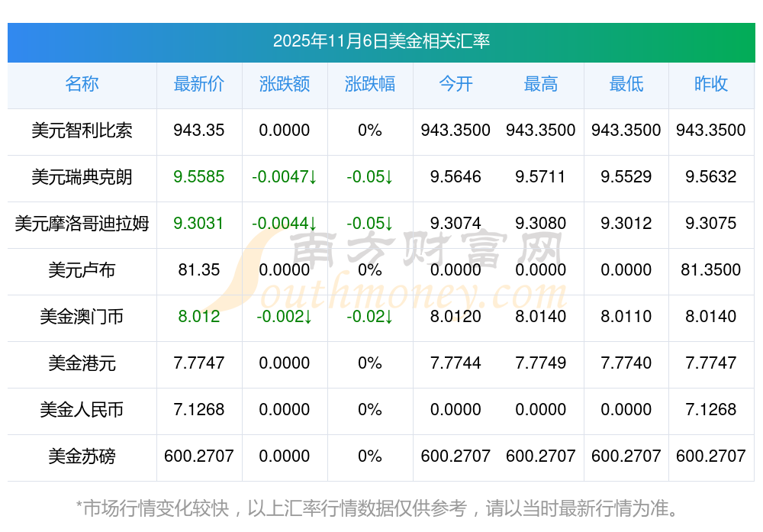Click the 美金人民币 row name
The image size is (763, 532).
pos(82,410)
